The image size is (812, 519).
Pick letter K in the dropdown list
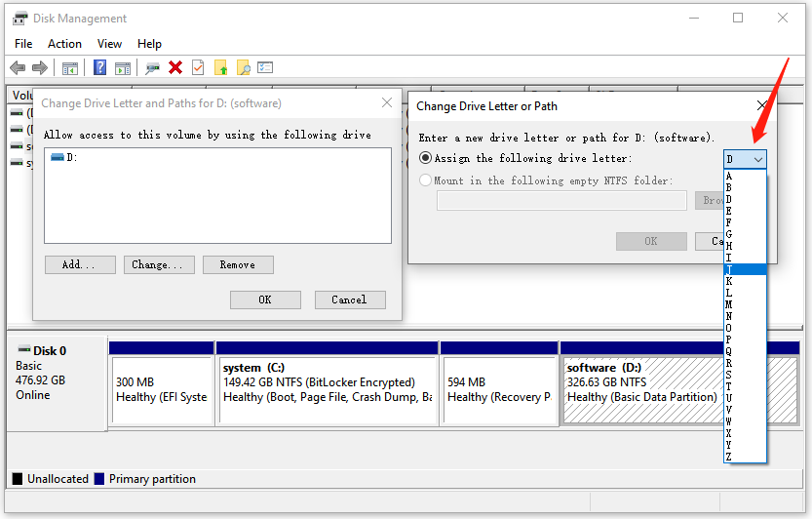click(729, 281)
